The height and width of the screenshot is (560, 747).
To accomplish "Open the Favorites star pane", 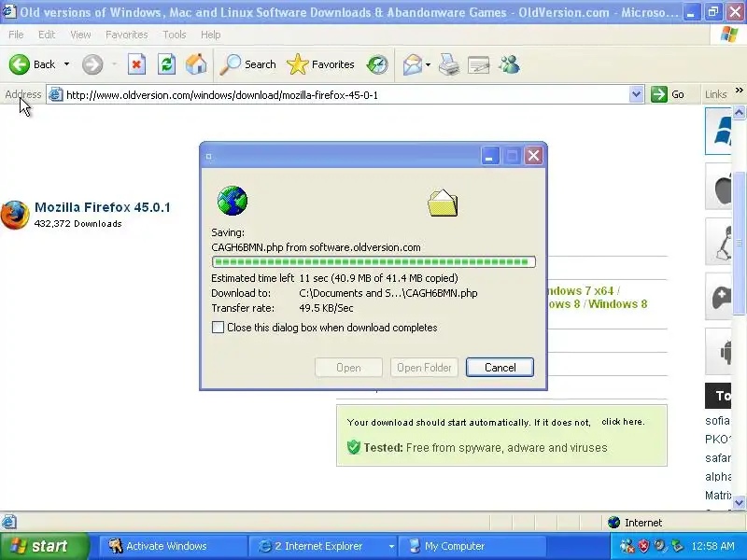I will 320,64.
